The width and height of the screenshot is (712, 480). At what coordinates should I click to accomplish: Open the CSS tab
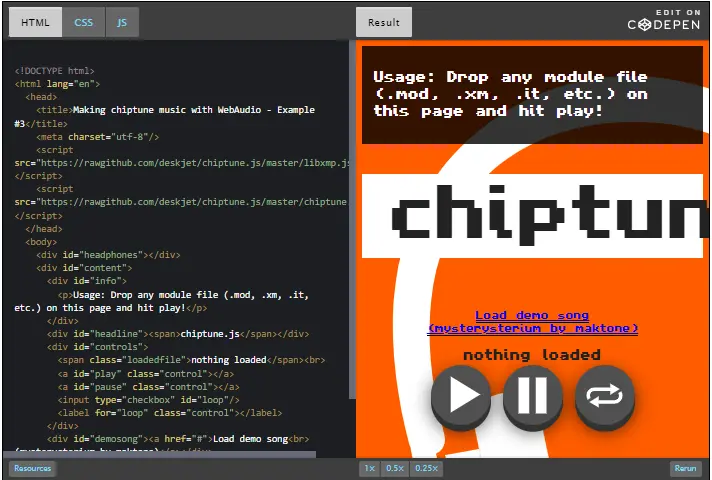(84, 22)
